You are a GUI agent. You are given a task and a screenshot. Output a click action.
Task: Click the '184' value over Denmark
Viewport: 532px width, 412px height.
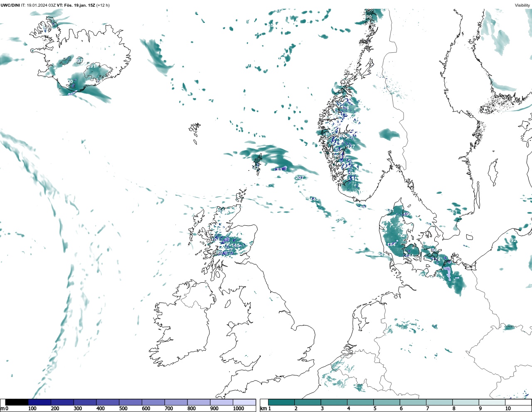[391, 244]
